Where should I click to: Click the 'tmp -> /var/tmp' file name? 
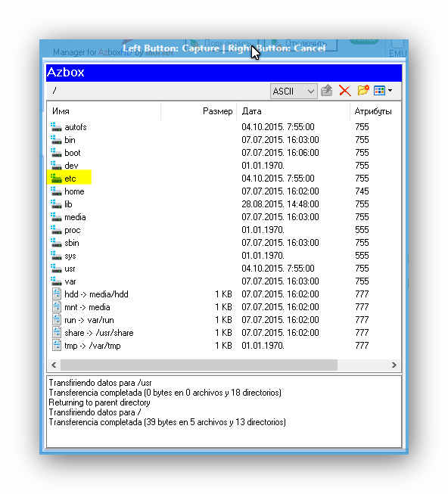tap(92, 346)
